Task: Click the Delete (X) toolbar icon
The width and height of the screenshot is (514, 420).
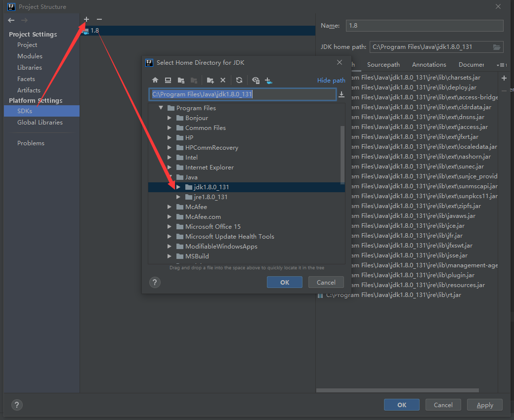Action: click(x=223, y=80)
